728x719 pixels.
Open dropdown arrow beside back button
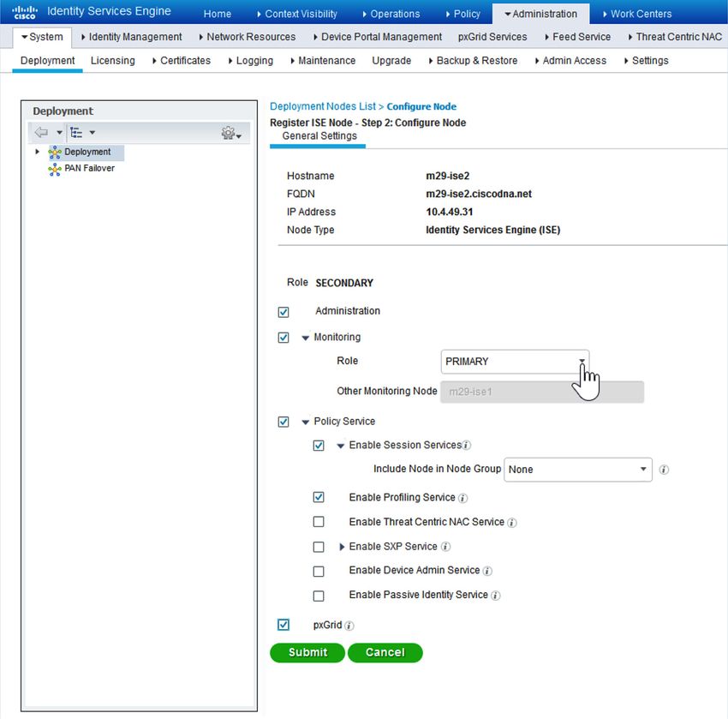point(59,132)
